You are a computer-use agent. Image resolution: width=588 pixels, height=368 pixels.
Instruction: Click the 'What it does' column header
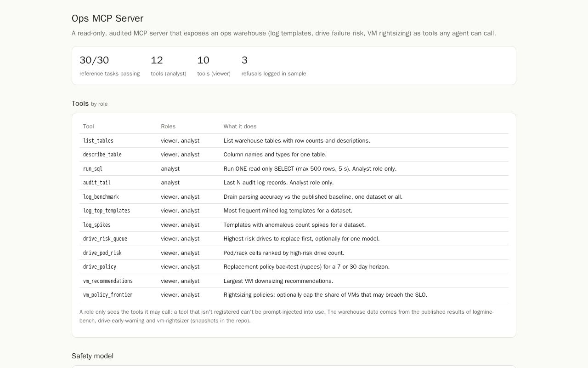point(240,126)
